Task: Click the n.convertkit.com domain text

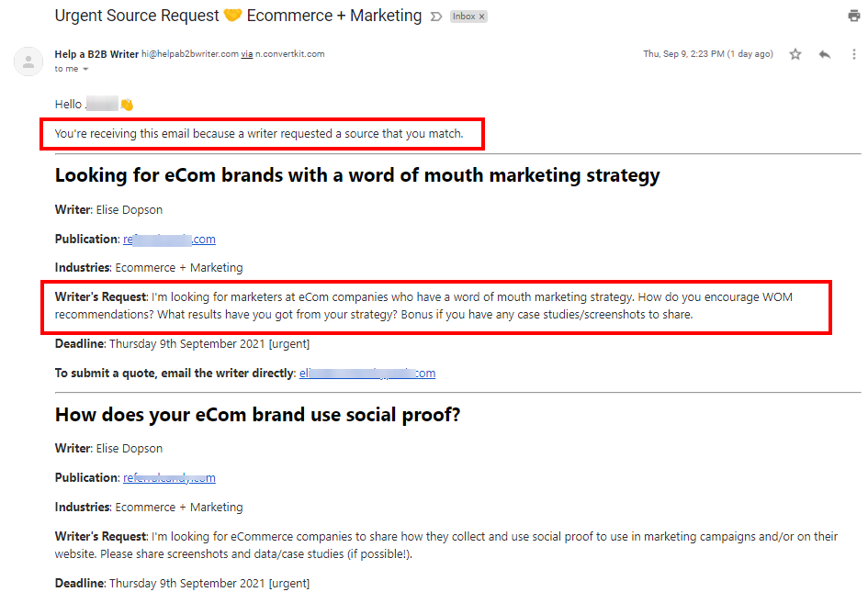Action: (x=289, y=54)
